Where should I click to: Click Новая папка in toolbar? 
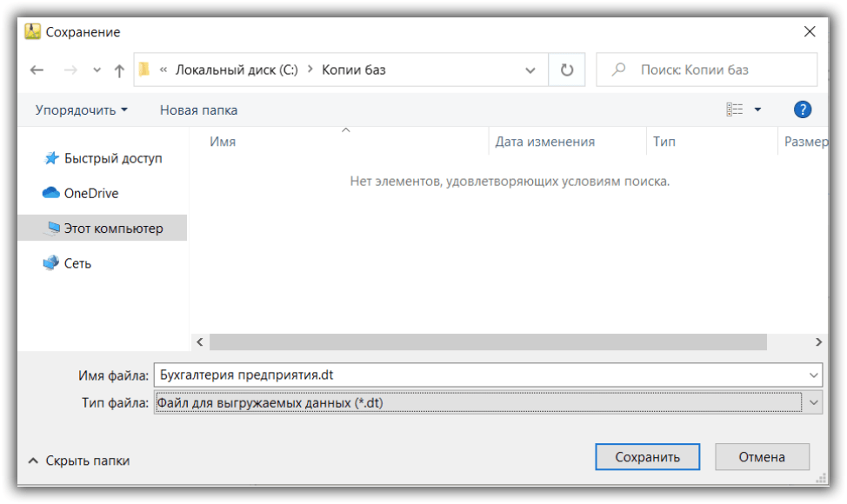click(x=198, y=110)
